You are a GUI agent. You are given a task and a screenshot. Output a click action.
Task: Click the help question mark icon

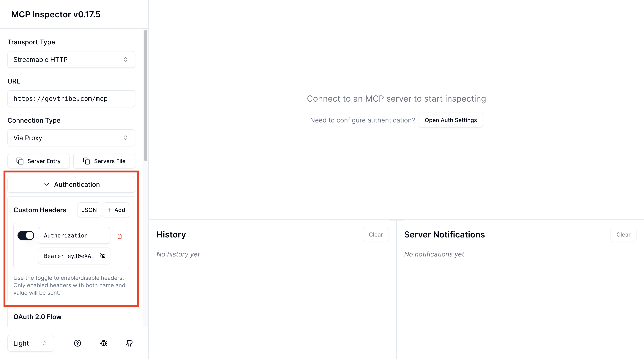[x=78, y=343]
